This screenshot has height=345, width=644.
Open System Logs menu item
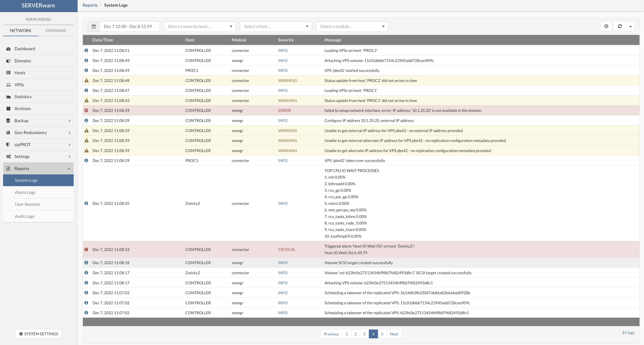(38, 180)
